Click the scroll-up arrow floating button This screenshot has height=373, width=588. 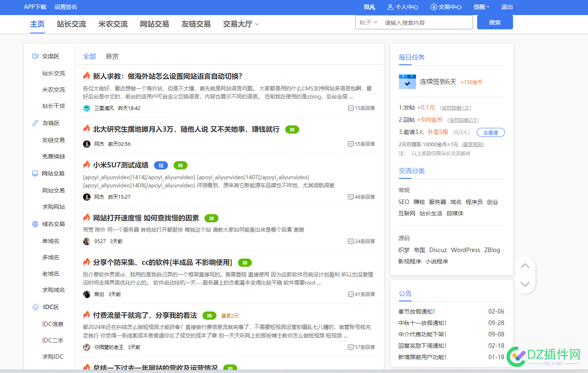[525, 266]
